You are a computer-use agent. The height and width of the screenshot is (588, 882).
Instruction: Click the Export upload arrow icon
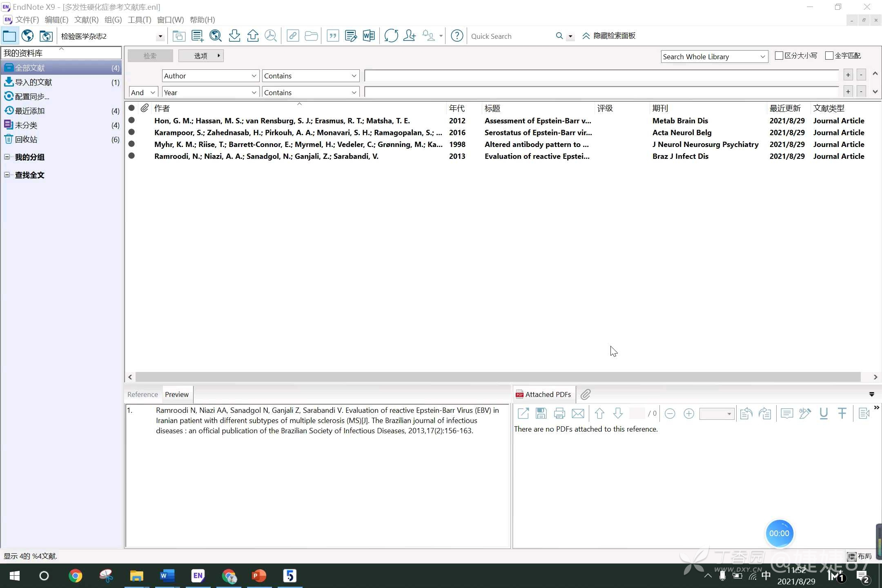253,36
